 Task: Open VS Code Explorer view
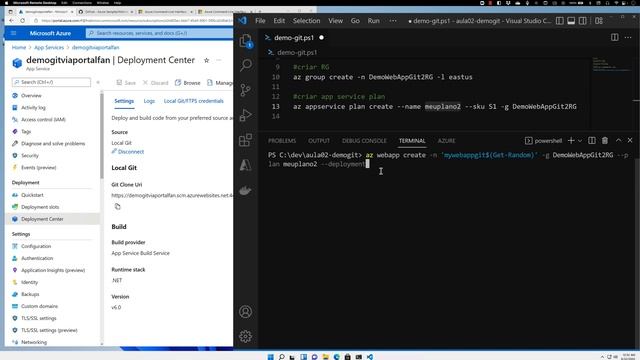pos(246,41)
